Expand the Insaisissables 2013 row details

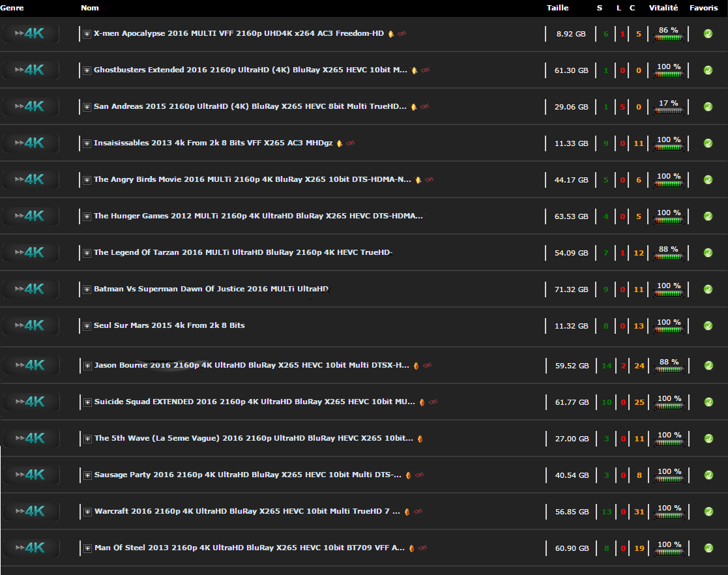pyautogui.click(x=87, y=143)
